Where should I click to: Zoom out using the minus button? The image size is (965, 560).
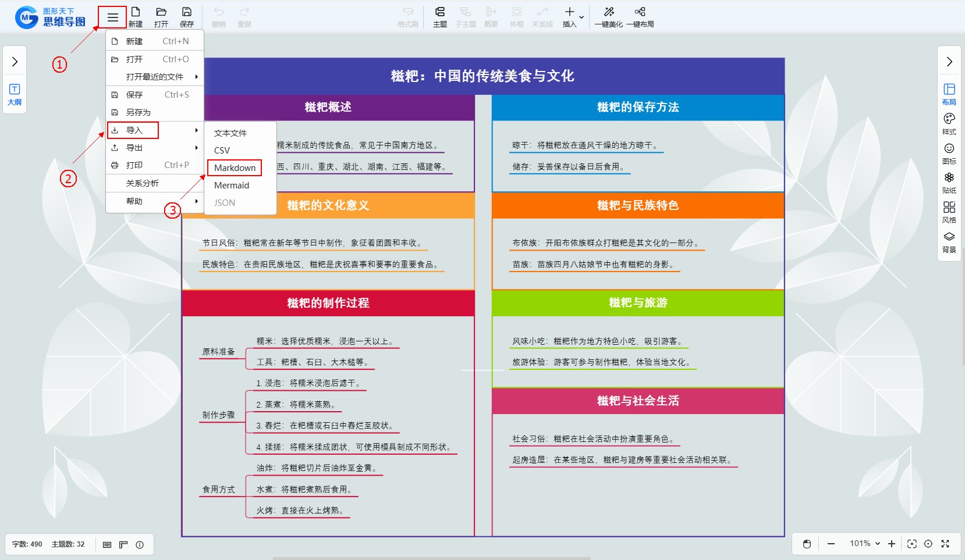pyautogui.click(x=831, y=544)
